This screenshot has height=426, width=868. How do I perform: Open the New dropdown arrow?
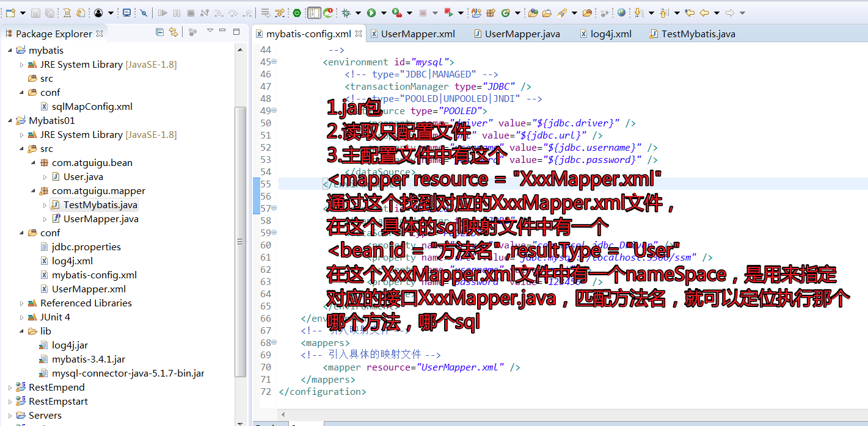tap(23, 13)
